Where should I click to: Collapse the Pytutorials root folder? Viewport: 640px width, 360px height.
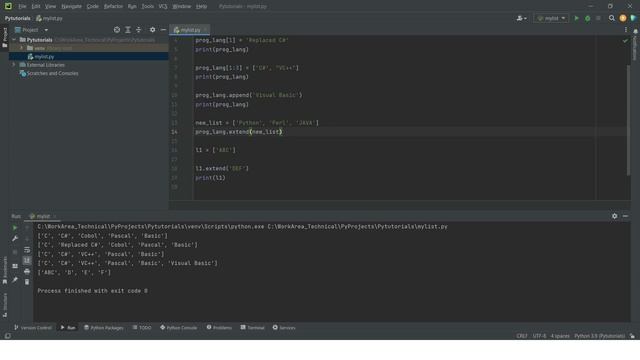point(14,40)
